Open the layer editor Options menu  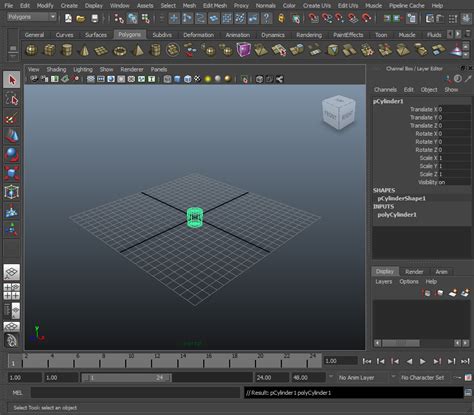[409, 282]
